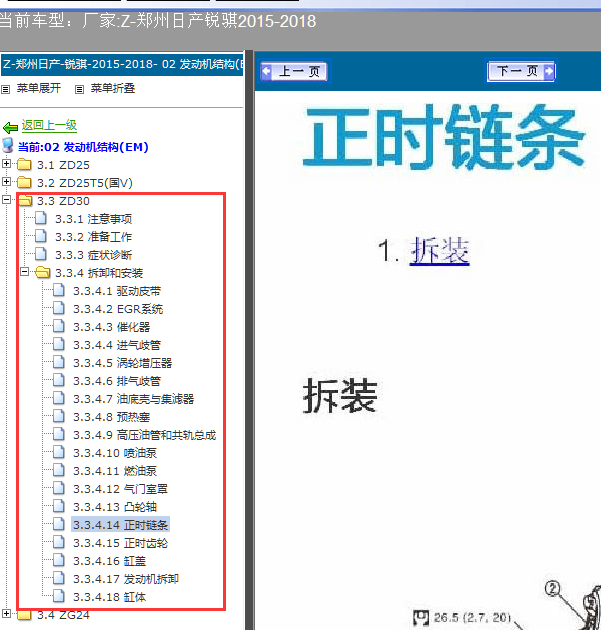The width and height of the screenshot is (601, 630).
Task: Click the 菜单折叠 list icon
Action: (80, 89)
